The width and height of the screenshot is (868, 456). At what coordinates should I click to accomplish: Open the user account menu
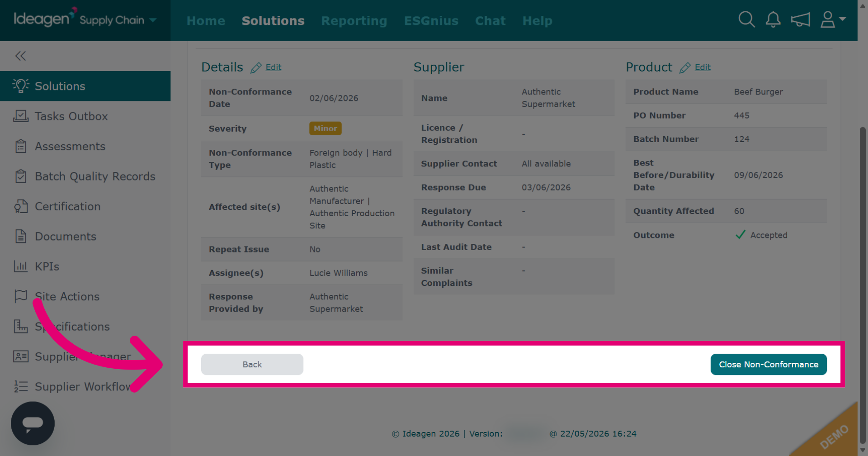pos(833,19)
